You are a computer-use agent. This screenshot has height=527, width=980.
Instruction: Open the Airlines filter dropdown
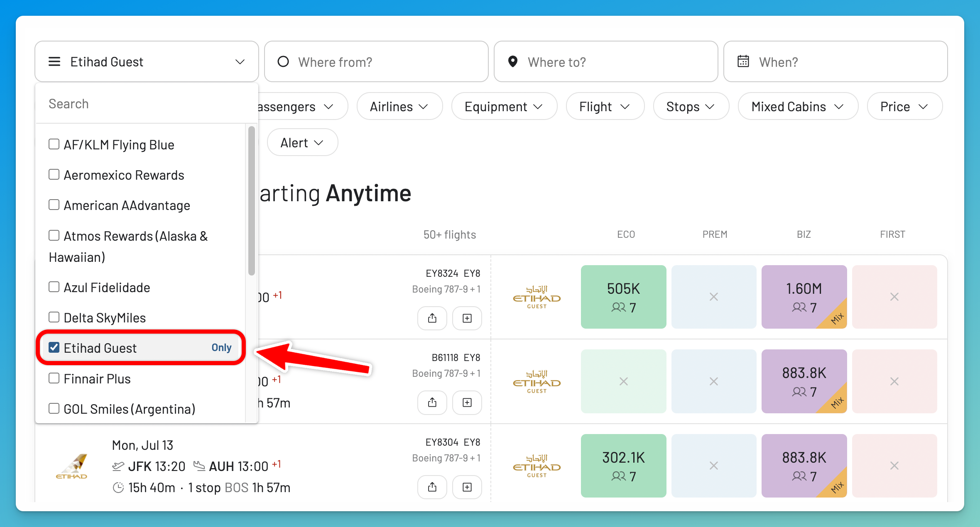[399, 107]
